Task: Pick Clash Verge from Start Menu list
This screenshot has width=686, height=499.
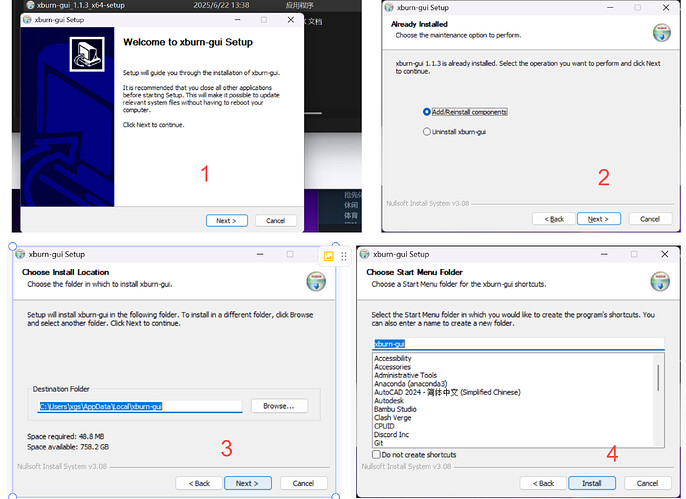Action: tap(392, 418)
